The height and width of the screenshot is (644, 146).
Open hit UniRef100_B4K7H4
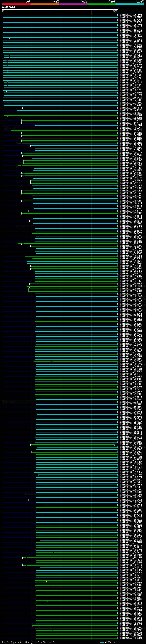pos(131,331)
